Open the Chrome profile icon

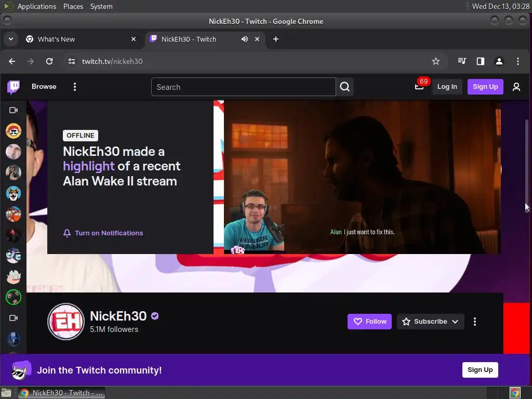point(499,61)
